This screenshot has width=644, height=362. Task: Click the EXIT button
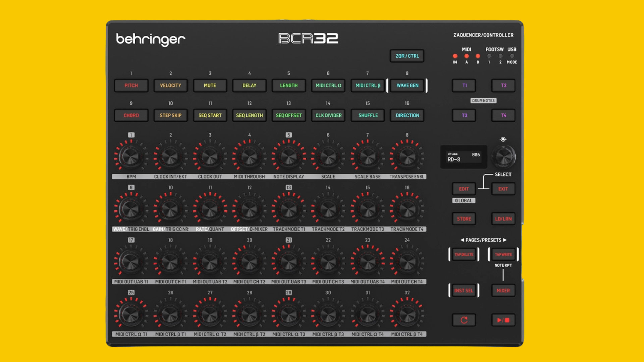coord(503,189)
